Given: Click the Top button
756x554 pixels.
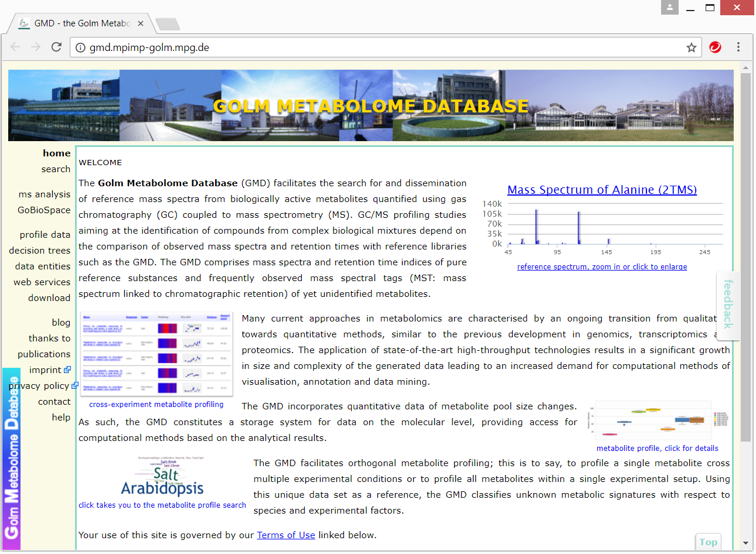Looking at the screenshot, I should [708, 542].
